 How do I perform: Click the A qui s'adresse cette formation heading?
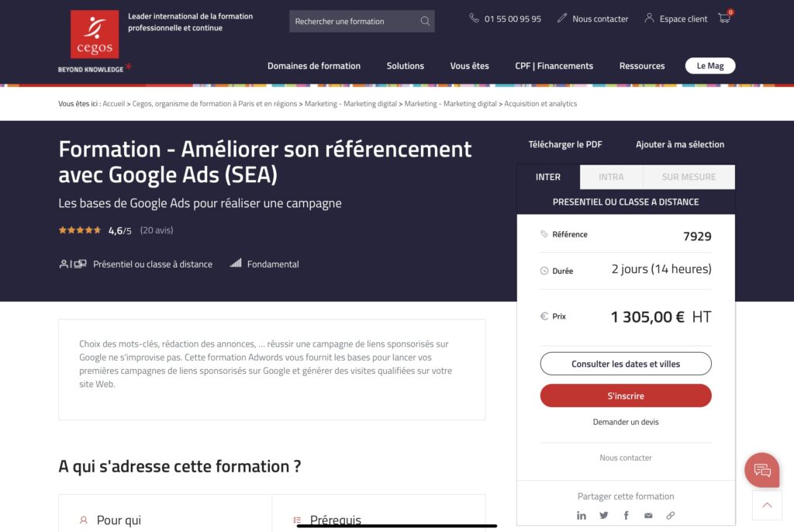180,466
